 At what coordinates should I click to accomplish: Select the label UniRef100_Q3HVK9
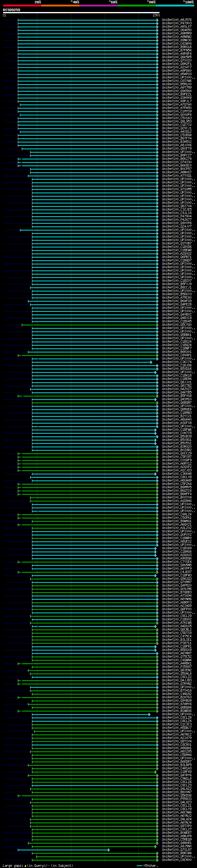pyautogui.click(x=177, y=98)
